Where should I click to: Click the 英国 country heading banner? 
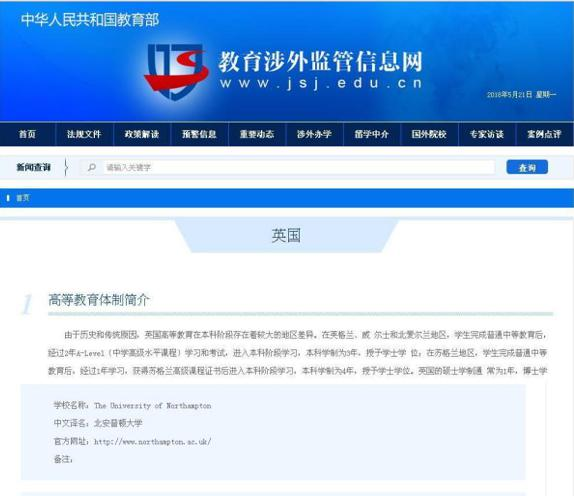tap(286, 235)
